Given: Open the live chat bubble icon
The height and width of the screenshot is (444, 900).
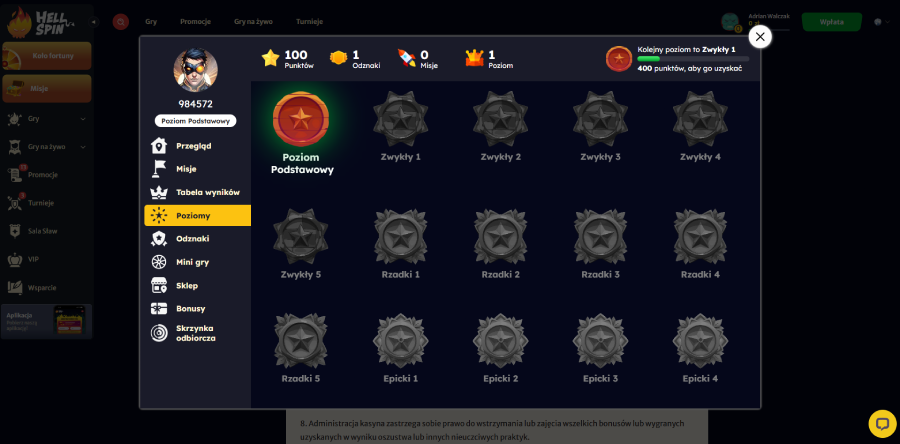Looking at the screenshot, I should (883, 424).
